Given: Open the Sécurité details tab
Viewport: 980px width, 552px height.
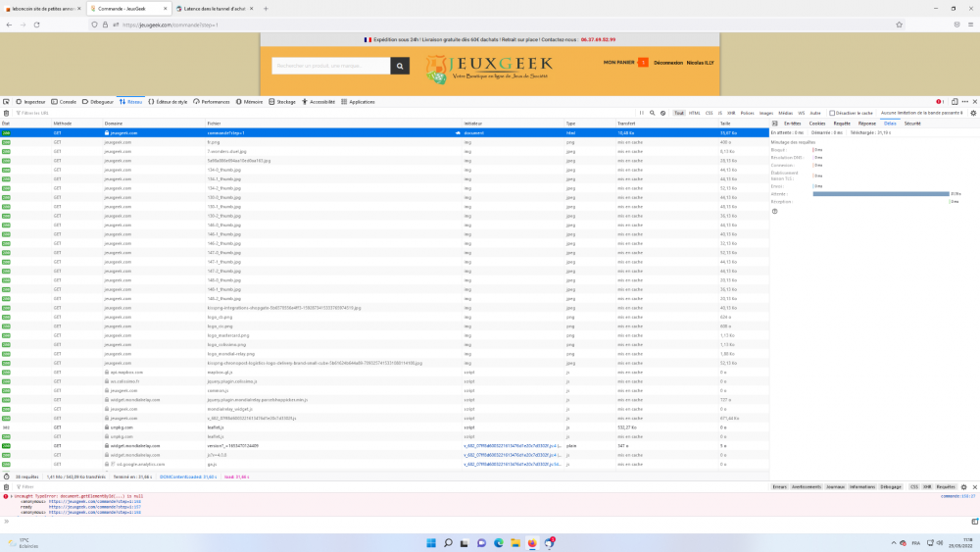Looking at the screenshot, I should [x=912, y=124].
